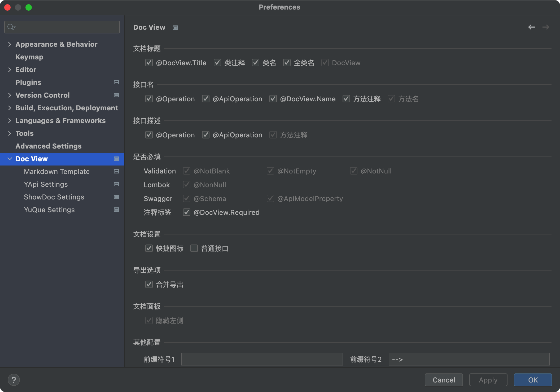Expand the Editor tree node
This screenshot has height=392, width=560.
[x=10, y=69]
